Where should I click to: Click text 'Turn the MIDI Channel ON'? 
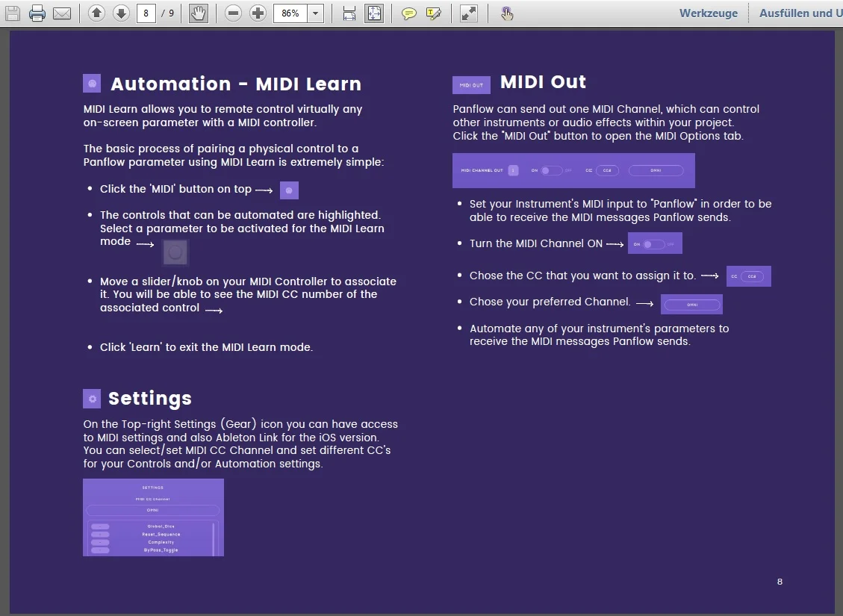click(x=536, y=243)
